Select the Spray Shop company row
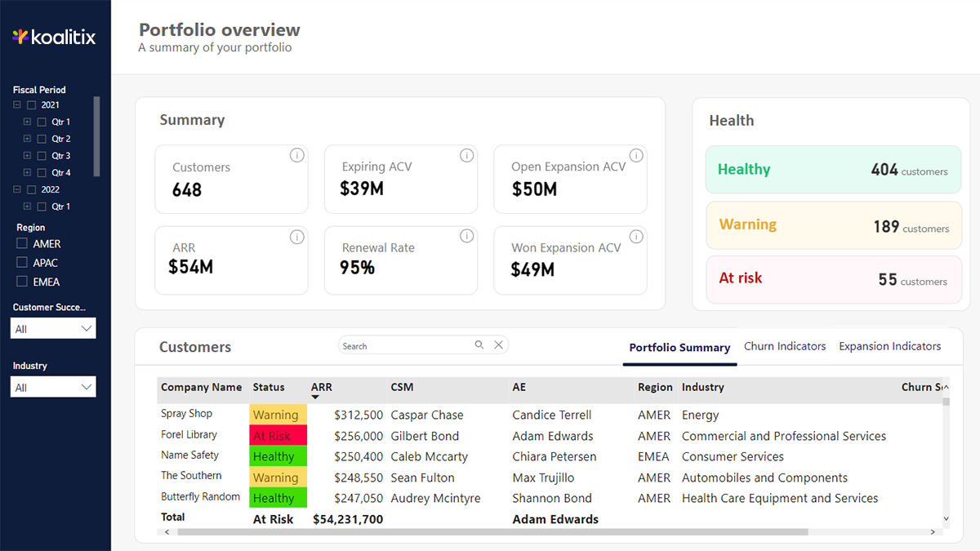This screenshot has width=980, height=551. coord(186,414)
